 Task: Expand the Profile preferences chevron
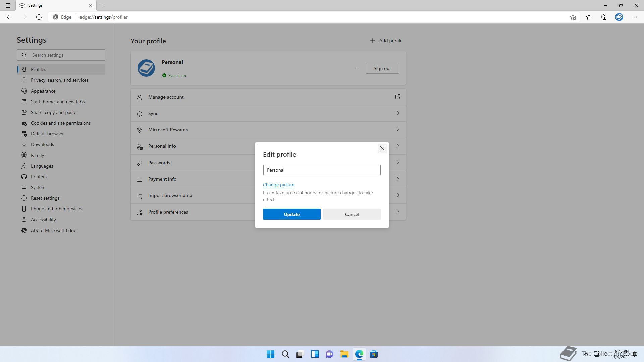[398, 212]
